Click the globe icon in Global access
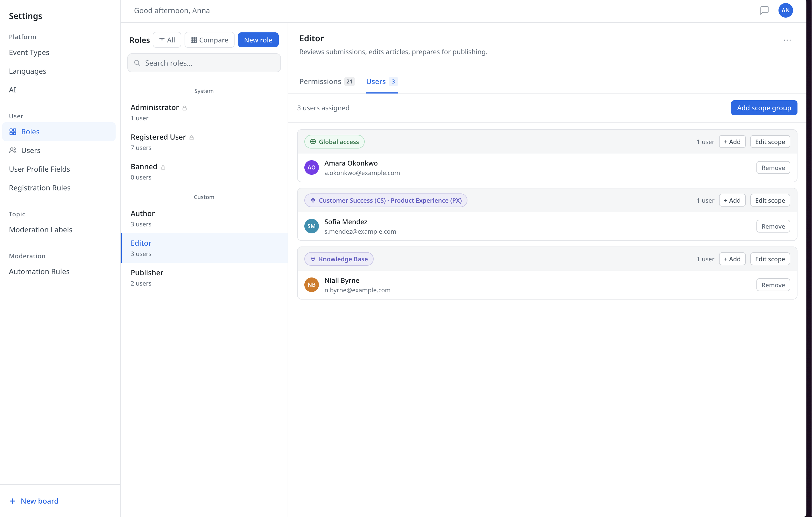 click(x=313, y=142)
